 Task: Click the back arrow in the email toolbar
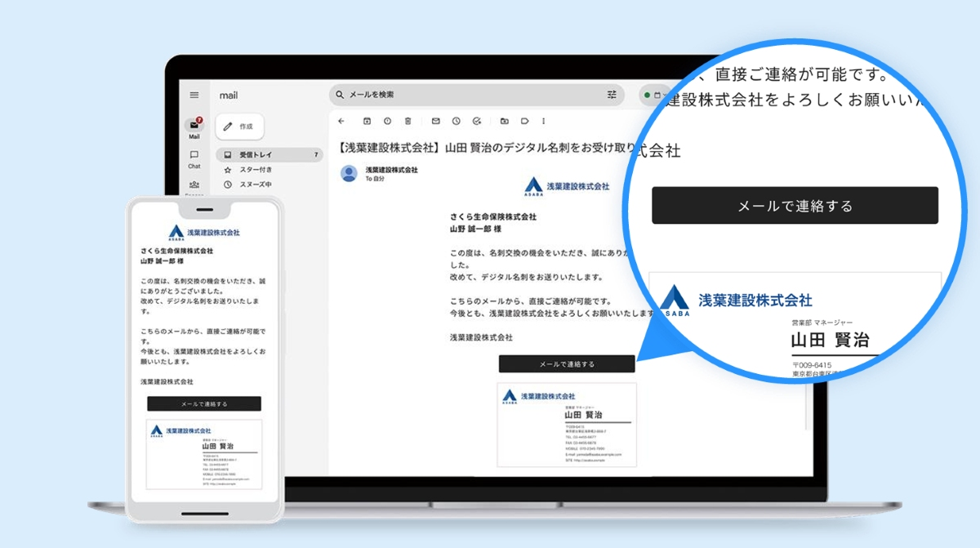tap(341, 121)
